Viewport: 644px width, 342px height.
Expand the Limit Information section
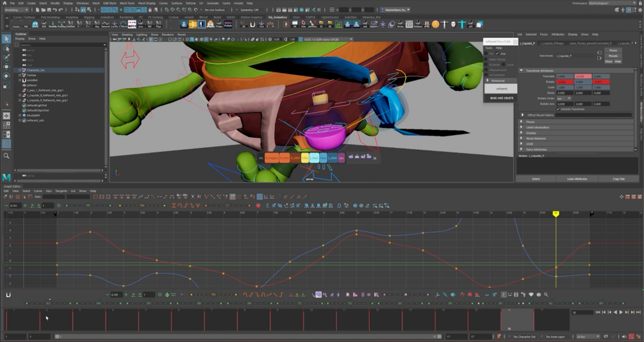(522, 127)
